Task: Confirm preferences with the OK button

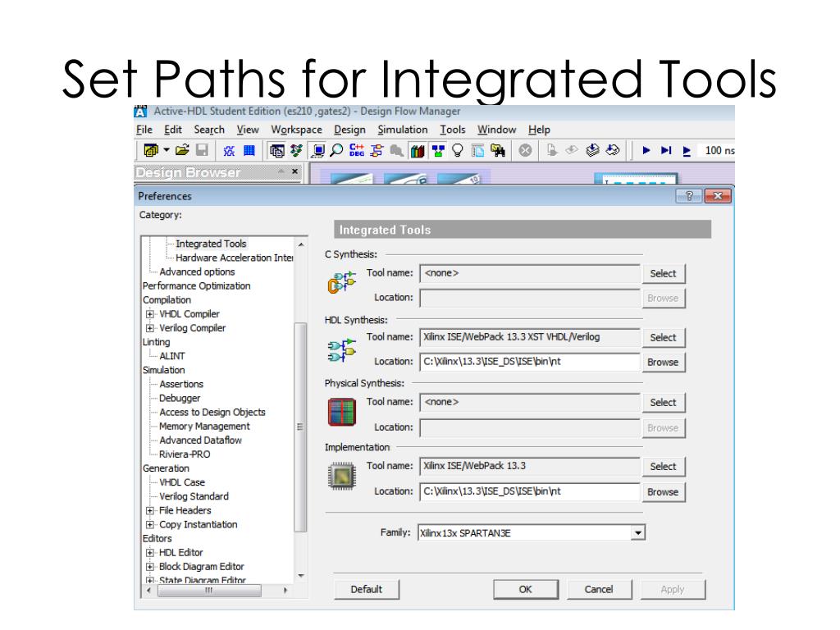Action: tap(526, 589)
